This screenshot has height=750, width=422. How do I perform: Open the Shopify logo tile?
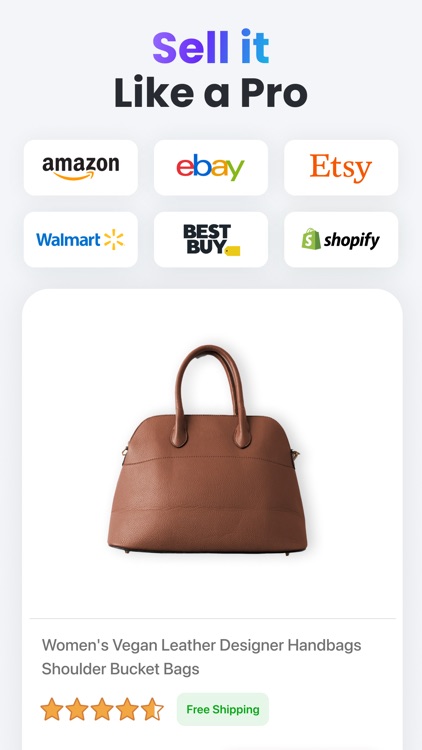341,240
